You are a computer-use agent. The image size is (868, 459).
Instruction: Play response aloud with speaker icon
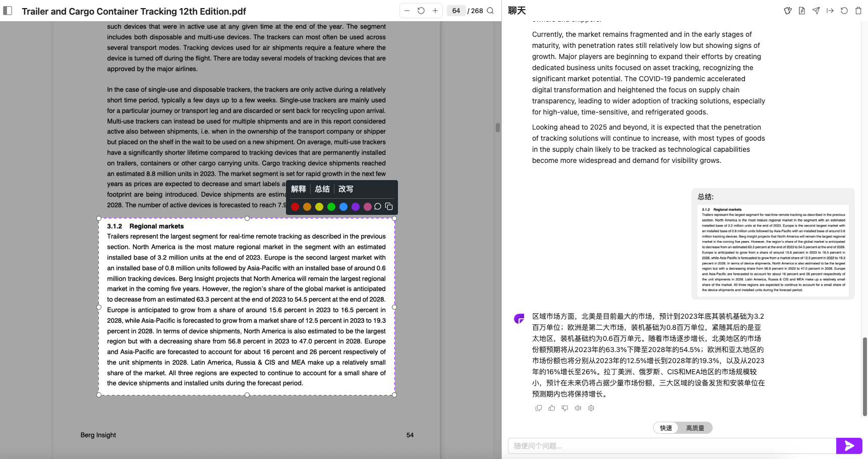[x=578, y=408]
